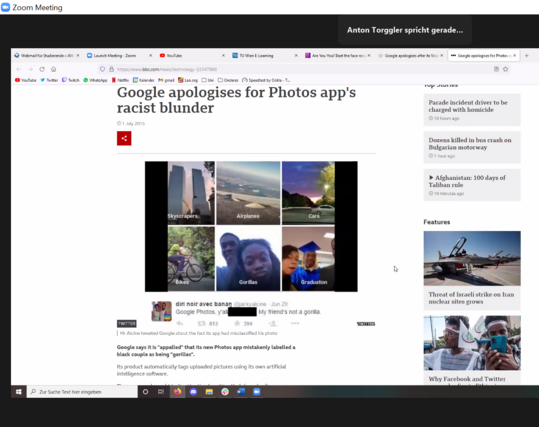Viewport: 539px width, 427px height.
Task: Click the tracking protection shield icon
Action: point(102,69)
